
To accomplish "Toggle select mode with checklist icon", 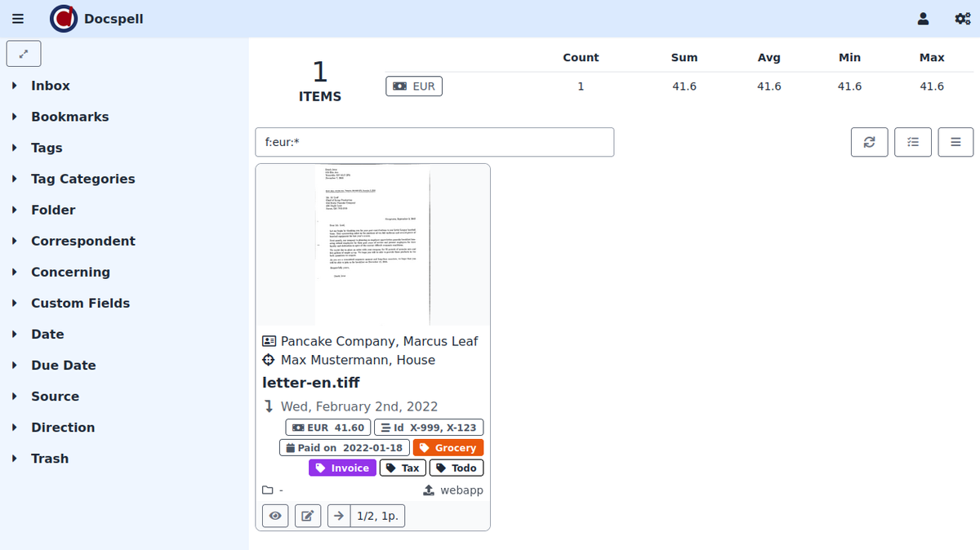I will pyautogui.click(x=913, y=142).
